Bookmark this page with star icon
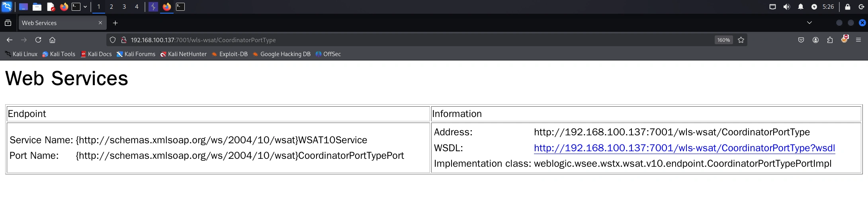The height and width of the screenshot is (197, 868). (x=741, y=40)
